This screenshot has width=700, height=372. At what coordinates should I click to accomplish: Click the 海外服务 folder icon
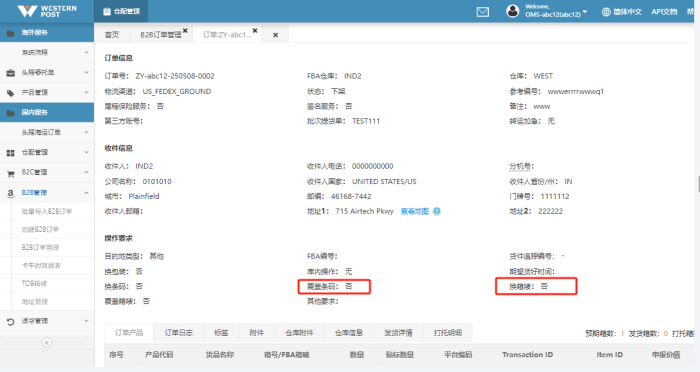[x=11, y=33]
